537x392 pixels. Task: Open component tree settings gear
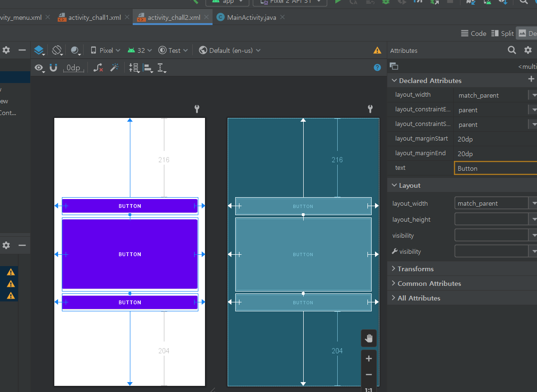(6, 245)
